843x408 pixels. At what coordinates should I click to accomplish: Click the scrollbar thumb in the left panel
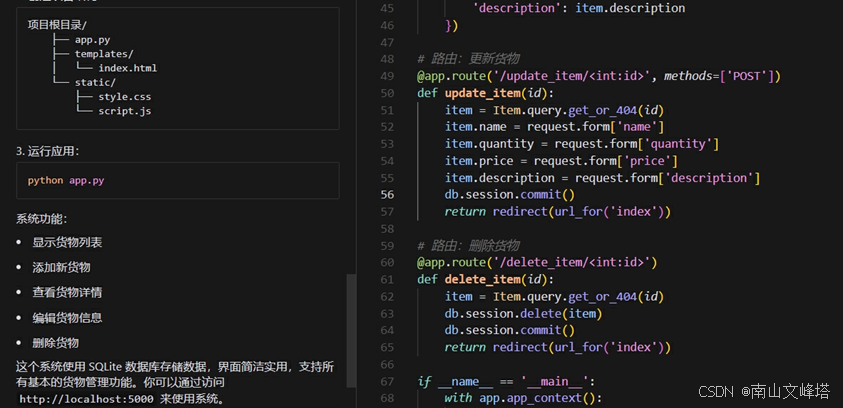351,331
